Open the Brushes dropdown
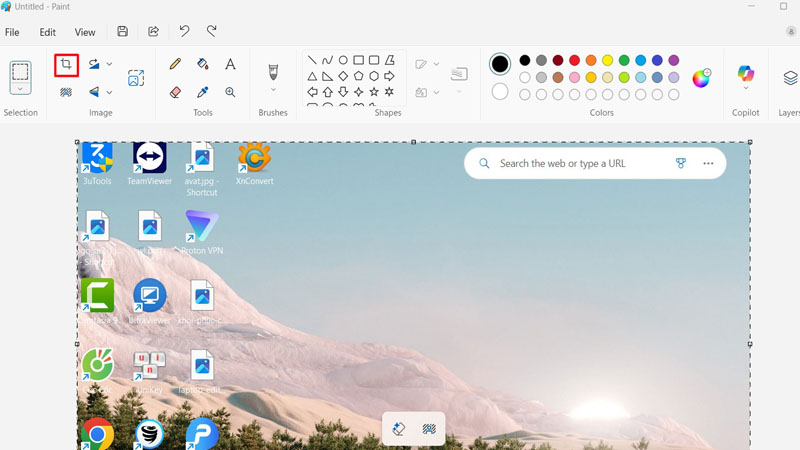 (273, 90)
